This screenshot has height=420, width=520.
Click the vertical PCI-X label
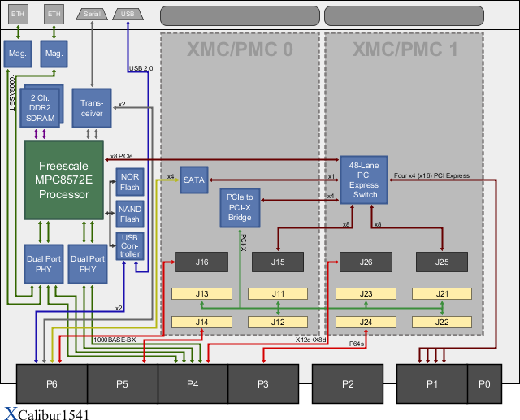pyautogui.click(x=244, y=243)
